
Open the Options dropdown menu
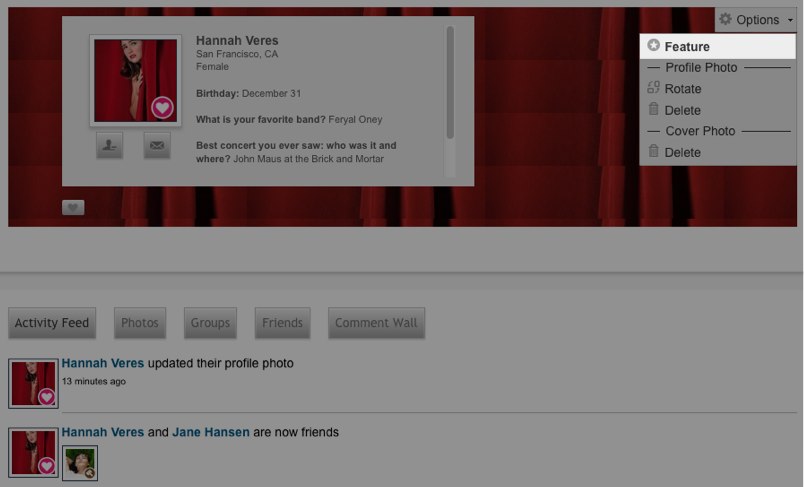[755, 19]
